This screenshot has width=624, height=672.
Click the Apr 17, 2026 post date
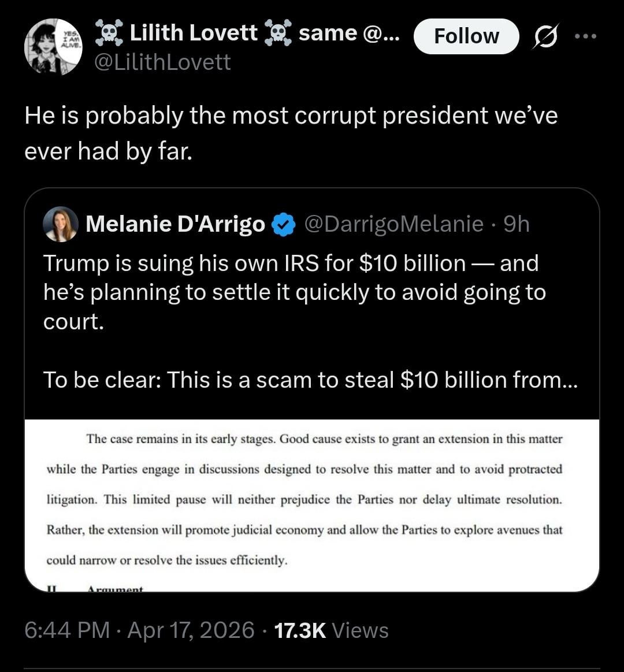click(191, 630)
